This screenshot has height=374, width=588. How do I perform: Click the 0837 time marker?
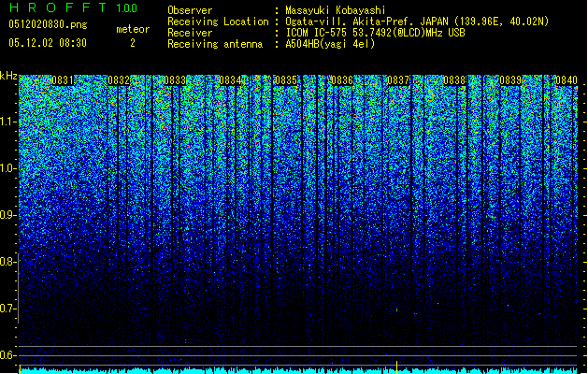point(398,80)
